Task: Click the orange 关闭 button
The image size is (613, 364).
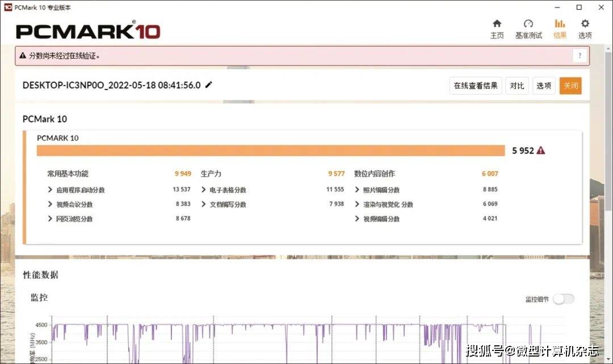Action: click(x=570, y=86)
